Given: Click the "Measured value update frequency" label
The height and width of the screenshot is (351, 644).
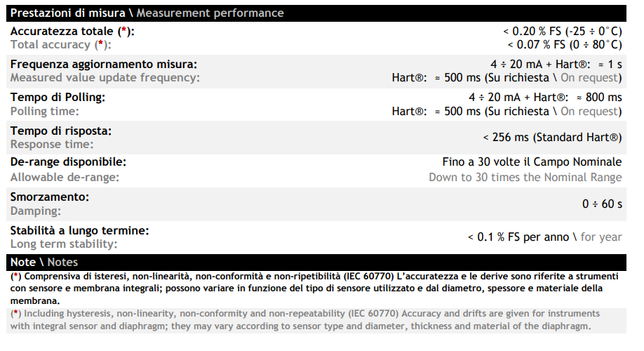Looking at the screenshot, I should (x=105, y=77).
